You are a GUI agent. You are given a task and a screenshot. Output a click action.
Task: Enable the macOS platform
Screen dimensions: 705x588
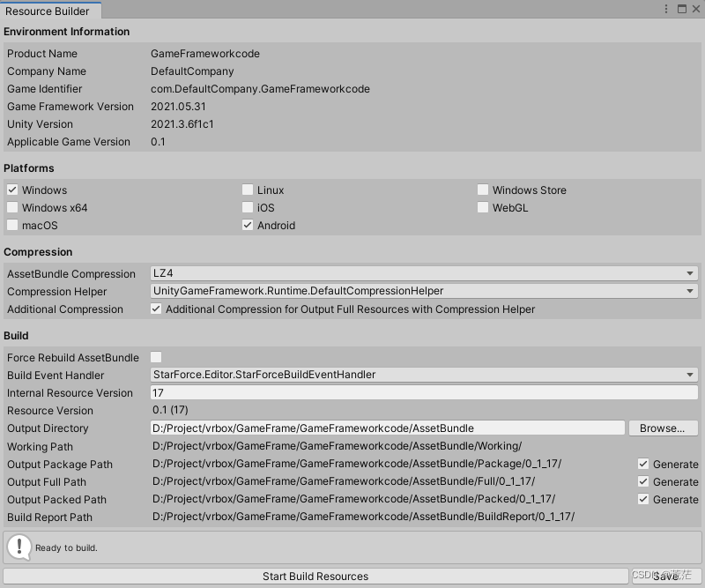[x=12, y=225]
